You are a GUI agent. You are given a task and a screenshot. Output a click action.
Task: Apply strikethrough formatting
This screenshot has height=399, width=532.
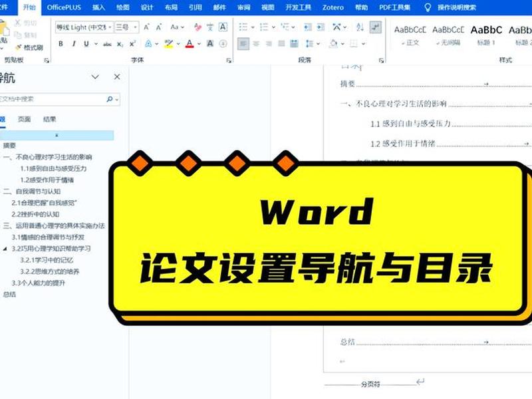[107, 44]
